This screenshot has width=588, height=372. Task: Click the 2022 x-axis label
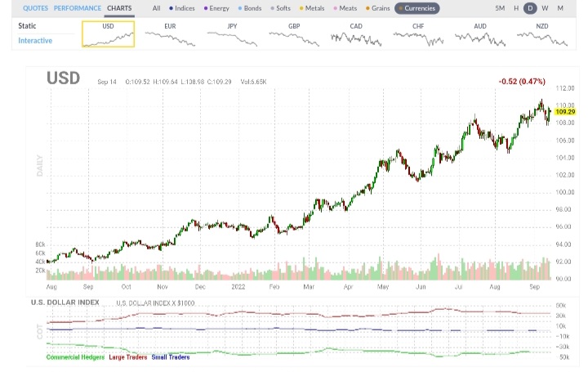(238, 287)
